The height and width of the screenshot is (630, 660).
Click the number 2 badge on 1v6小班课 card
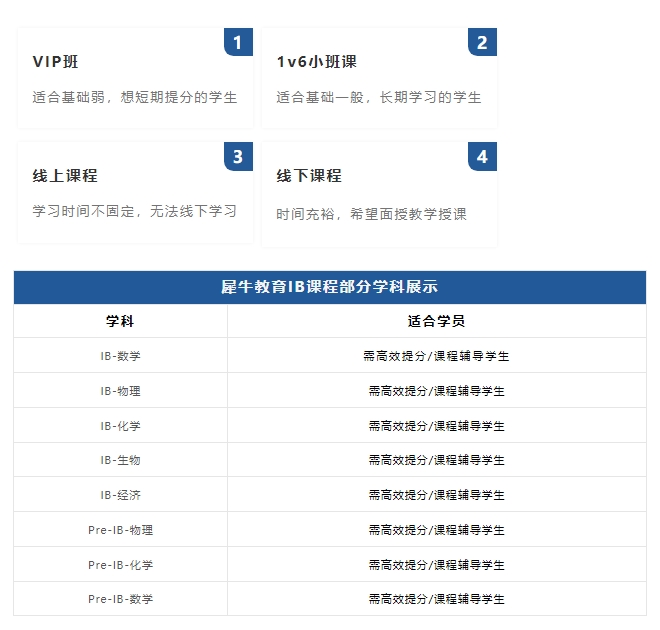(x=482, y=42)
